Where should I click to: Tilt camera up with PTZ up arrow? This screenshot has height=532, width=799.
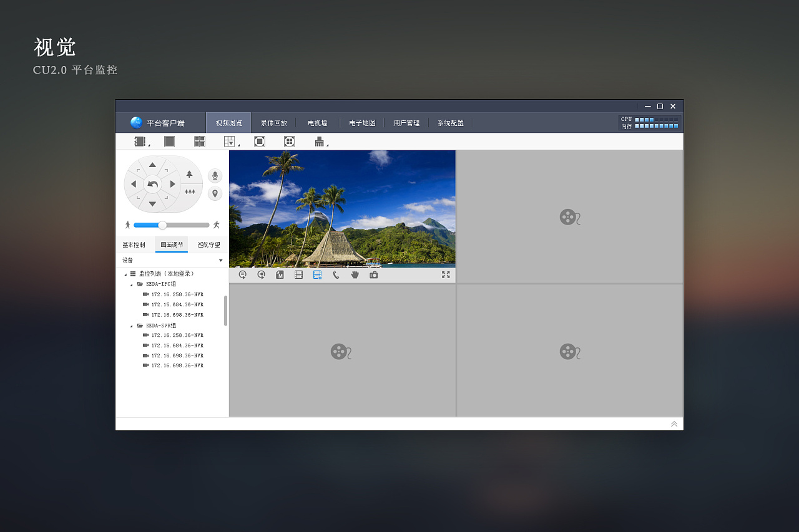pyautogui.click(x=152, y=165)
